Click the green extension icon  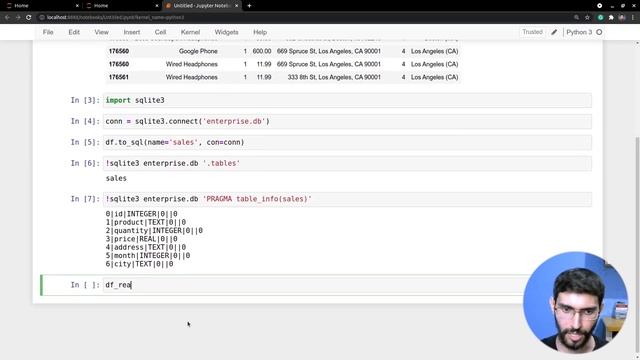[600, 18]
